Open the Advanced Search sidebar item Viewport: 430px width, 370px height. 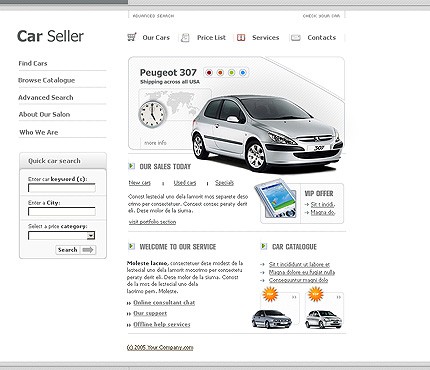(x=46, y=97)
